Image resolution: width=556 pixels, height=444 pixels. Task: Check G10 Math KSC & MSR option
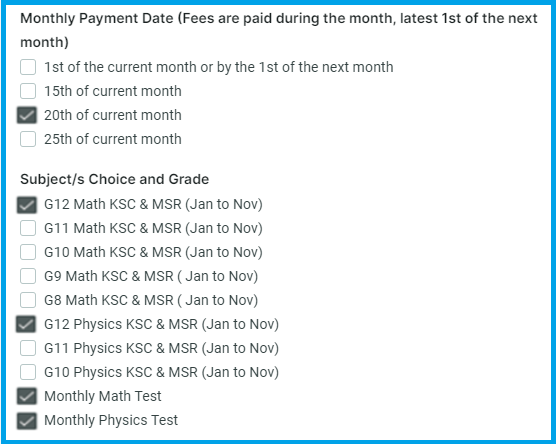(28, 252)
